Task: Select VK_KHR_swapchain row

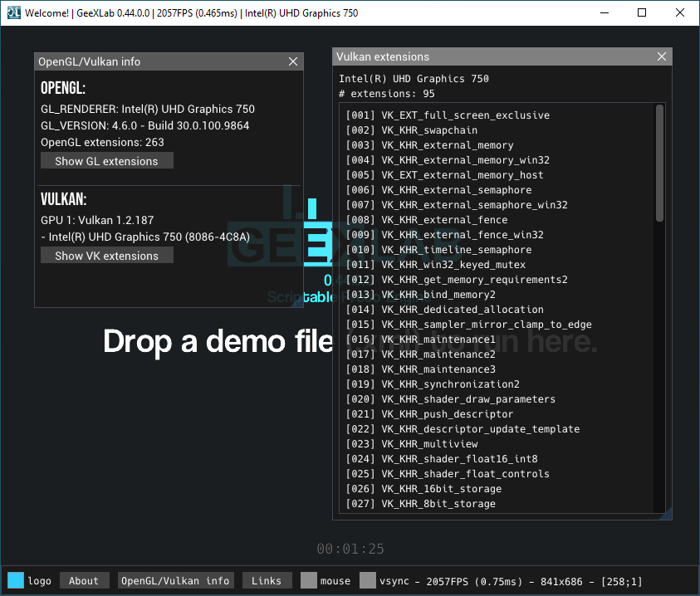Action: [x=412, y=130]
